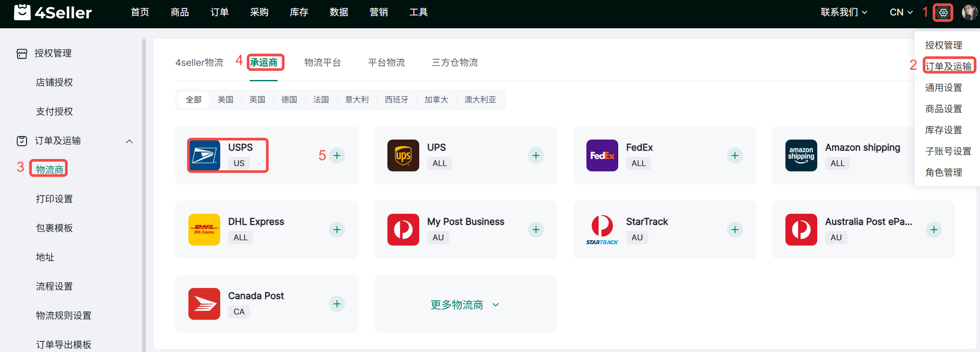Click the plus icon beside USPS
Viewport: 980px width, 352px height.
(337, 155)
